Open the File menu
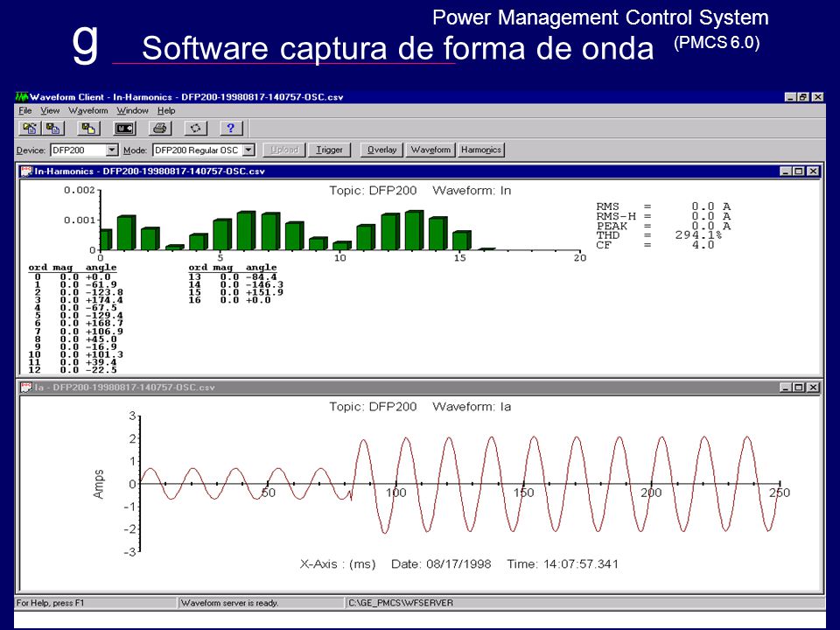840x630 pixels. pyautogui.click(x=25, y=111)
